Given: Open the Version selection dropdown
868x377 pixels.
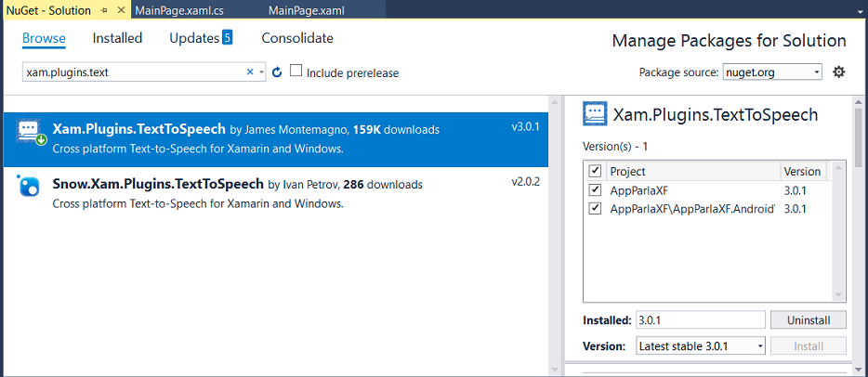Looking at the screenshot, I should point(701,346).
